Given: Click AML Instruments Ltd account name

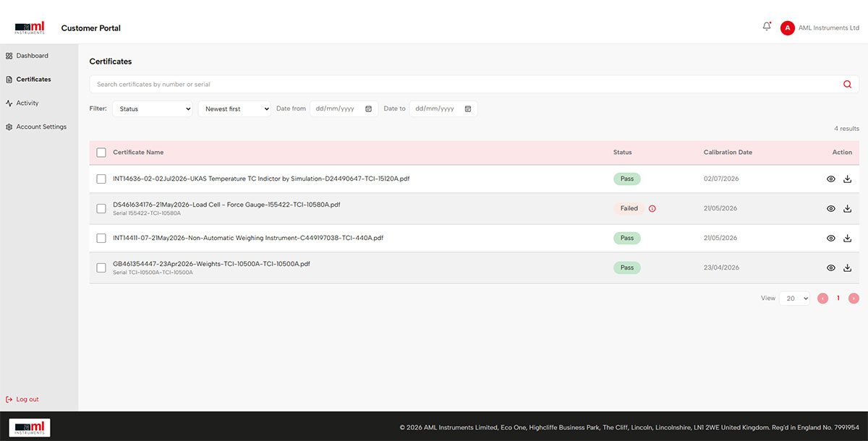Looking at the screenshot, I should [829, 28].
